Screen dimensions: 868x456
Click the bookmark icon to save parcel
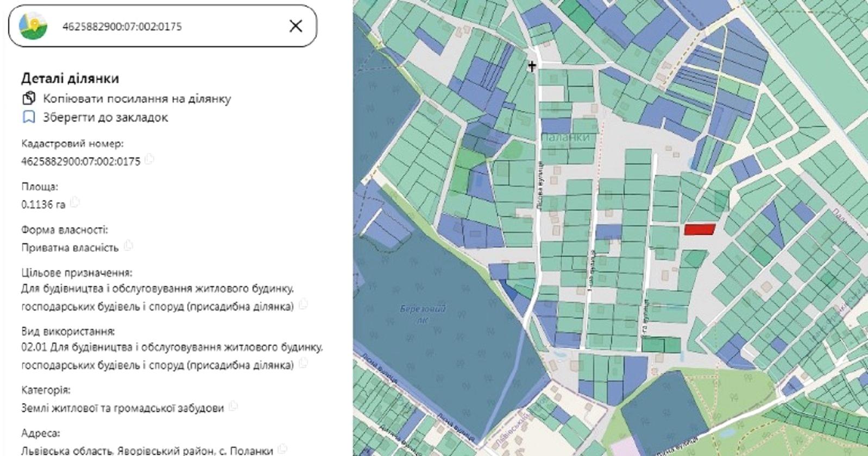29,117
